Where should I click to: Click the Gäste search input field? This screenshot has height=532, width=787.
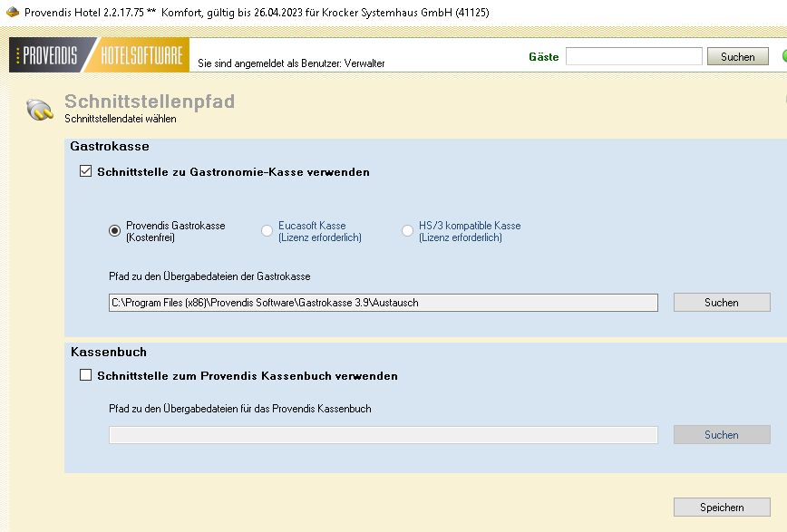point(634,57)
